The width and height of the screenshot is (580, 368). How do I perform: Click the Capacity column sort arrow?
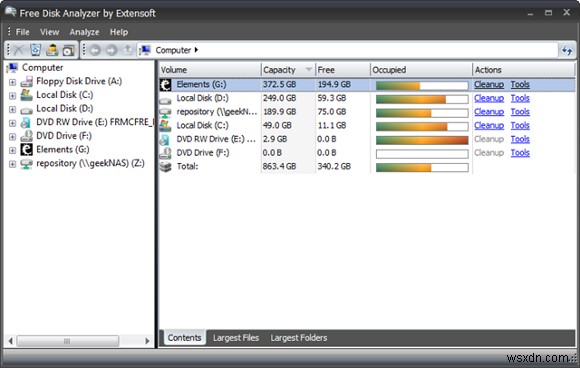point(308,70)
